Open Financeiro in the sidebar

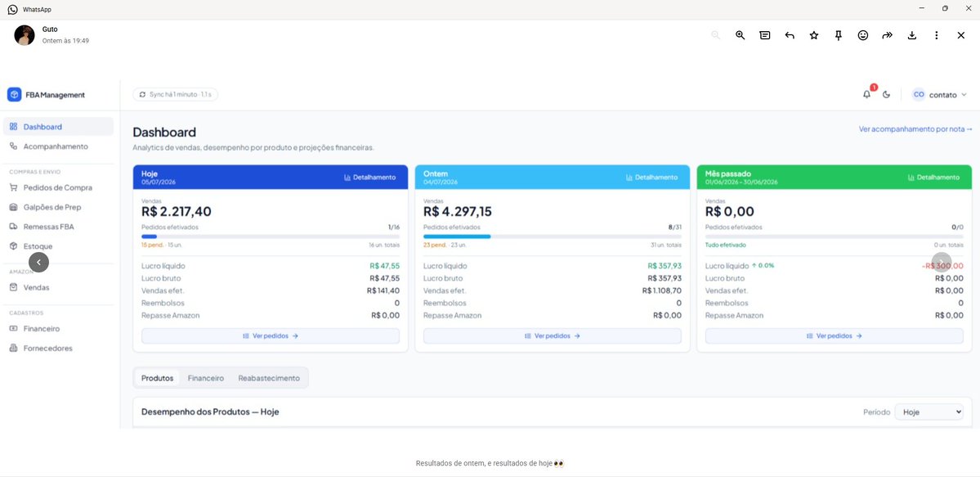coord(58,329)
